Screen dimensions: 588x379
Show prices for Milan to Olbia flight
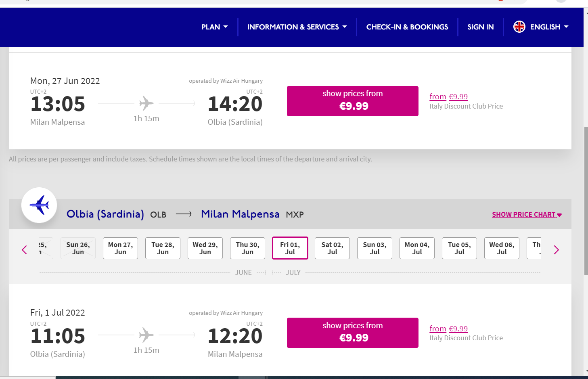[353, 101]
